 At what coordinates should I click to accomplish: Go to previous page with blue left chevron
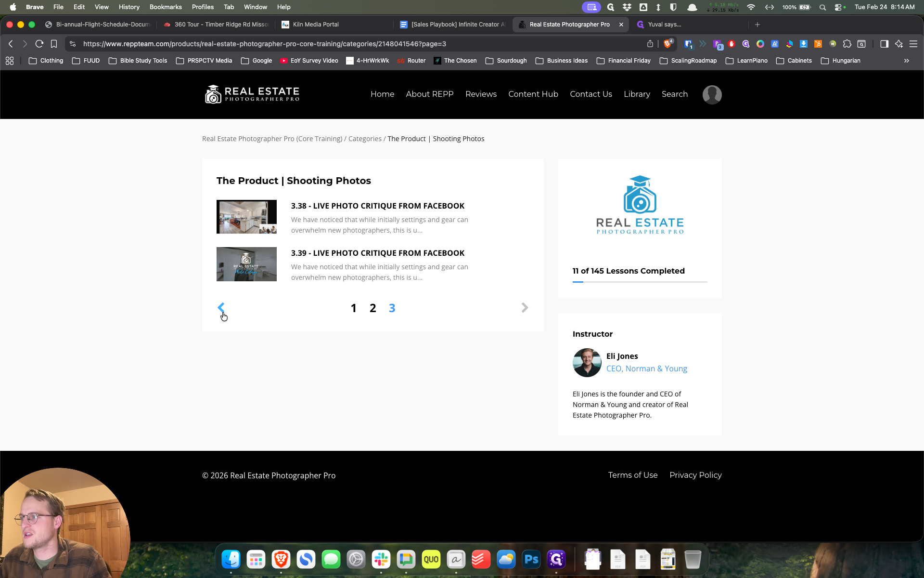(x=221, y=307)
